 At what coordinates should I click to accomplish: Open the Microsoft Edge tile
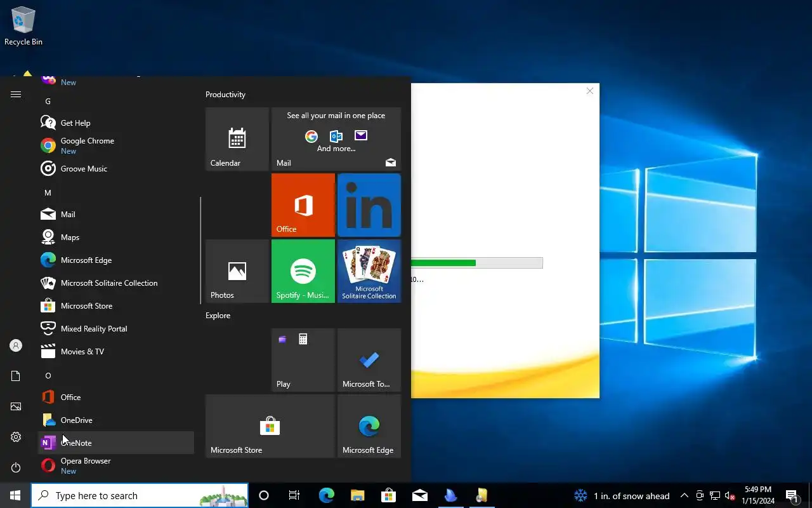click(x=369, y=426)
